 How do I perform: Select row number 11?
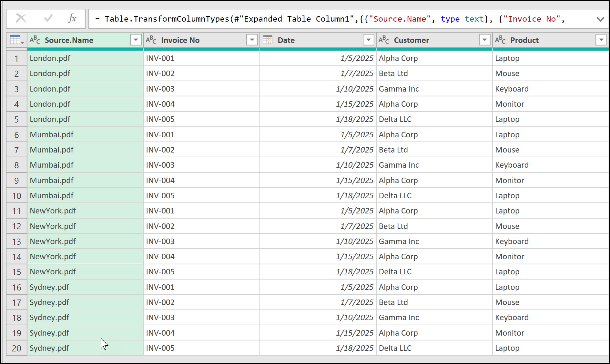point(16,211)
